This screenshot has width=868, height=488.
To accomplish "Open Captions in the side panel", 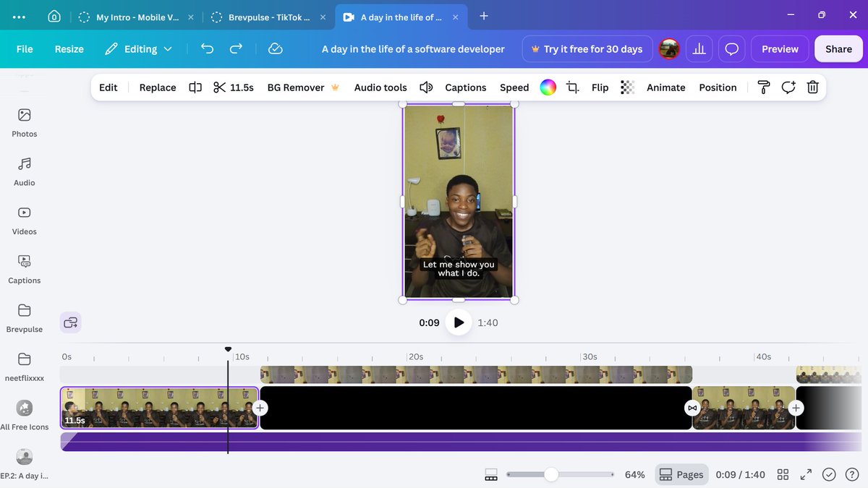I will click(25, 269).
